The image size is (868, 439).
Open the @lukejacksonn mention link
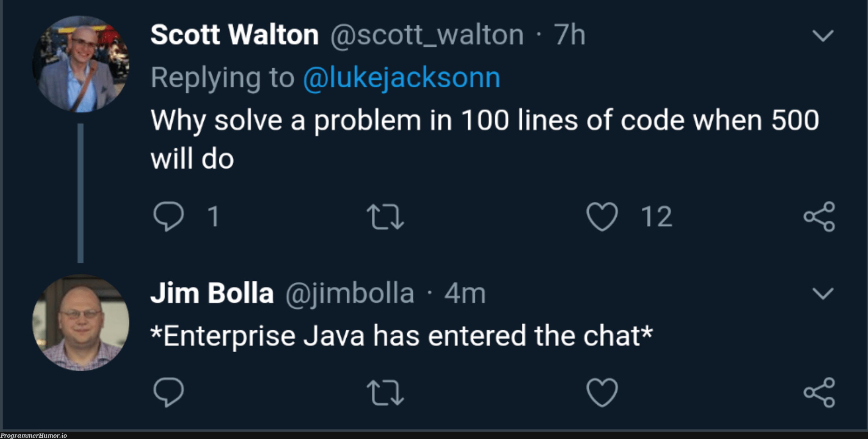click(401, 78)
